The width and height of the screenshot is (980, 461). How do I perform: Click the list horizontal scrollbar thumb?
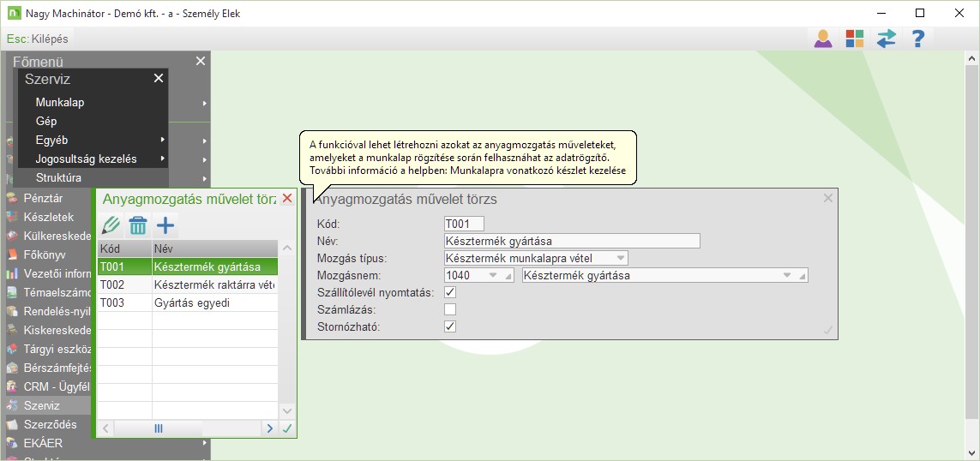click(158, 428)
